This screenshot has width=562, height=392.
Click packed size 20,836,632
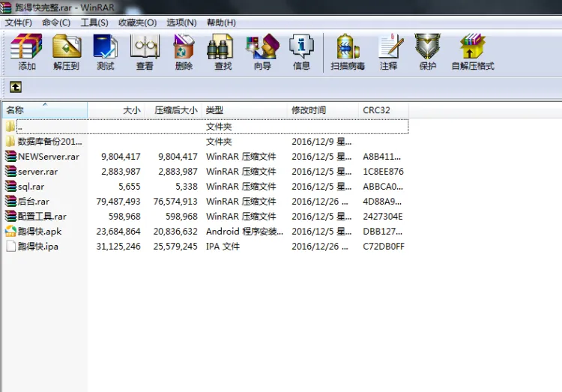175,232
